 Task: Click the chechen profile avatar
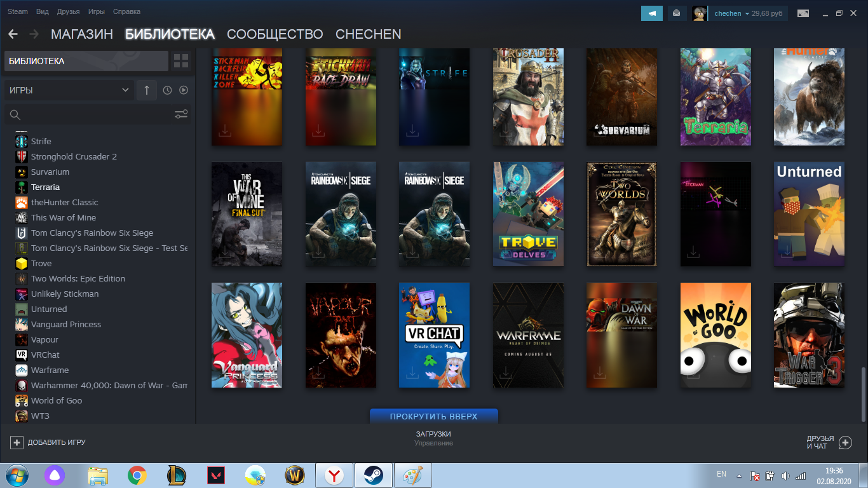tap(700, 13)
